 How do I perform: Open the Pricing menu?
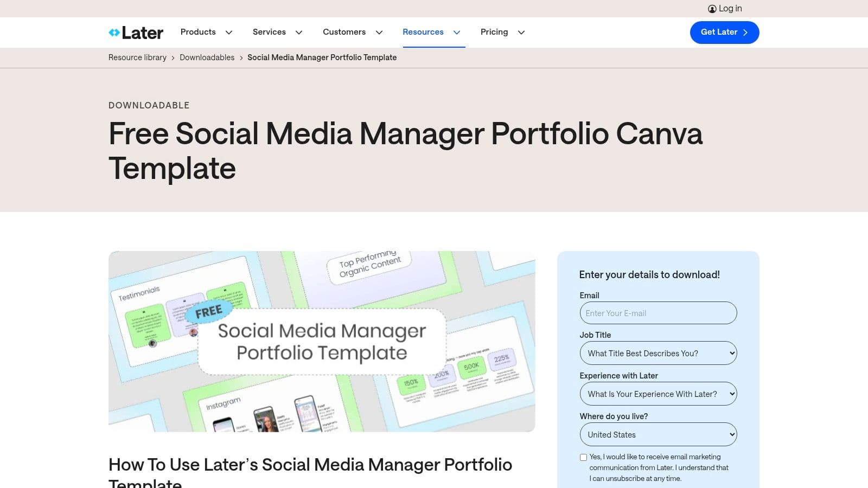(494, 32)
